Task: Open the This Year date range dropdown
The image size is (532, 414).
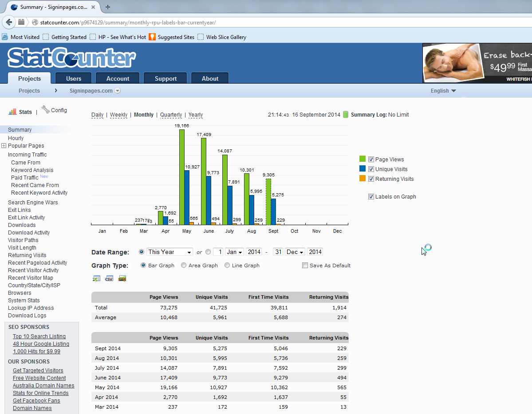Action: 170,252
